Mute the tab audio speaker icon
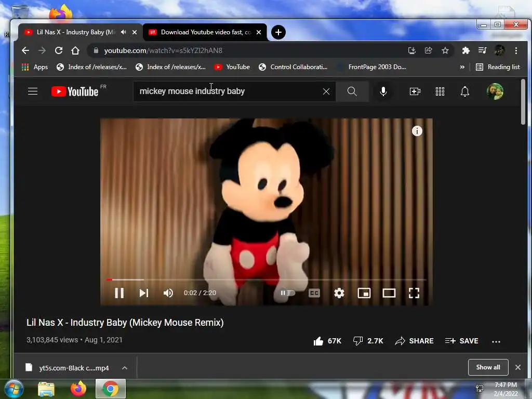The width and height of the screenshot is (532, 399). tap(124, 32)
